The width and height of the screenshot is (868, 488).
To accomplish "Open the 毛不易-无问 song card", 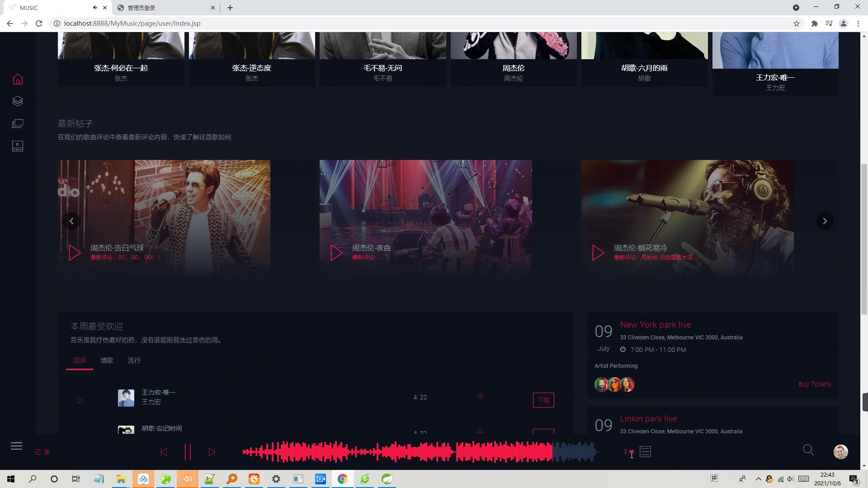I will (382, 59).
